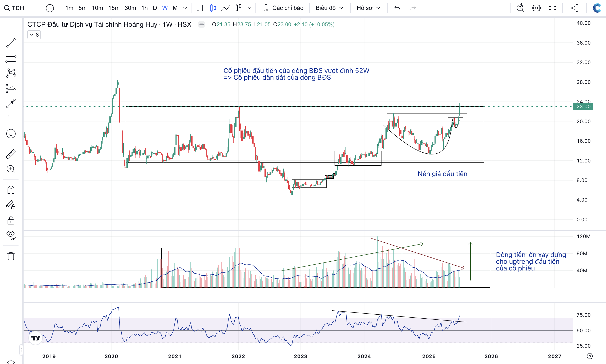Toggle magnet mode on
606x364 pixels.
(x=11, y=190)
